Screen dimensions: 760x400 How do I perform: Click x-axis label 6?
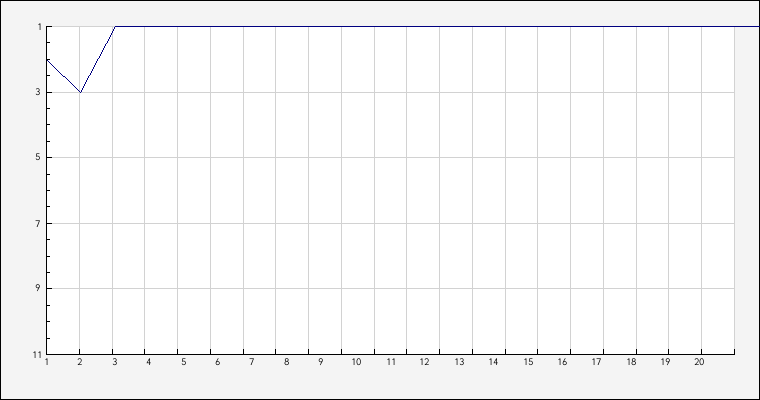pyautogui.click(x=218, y=362)
